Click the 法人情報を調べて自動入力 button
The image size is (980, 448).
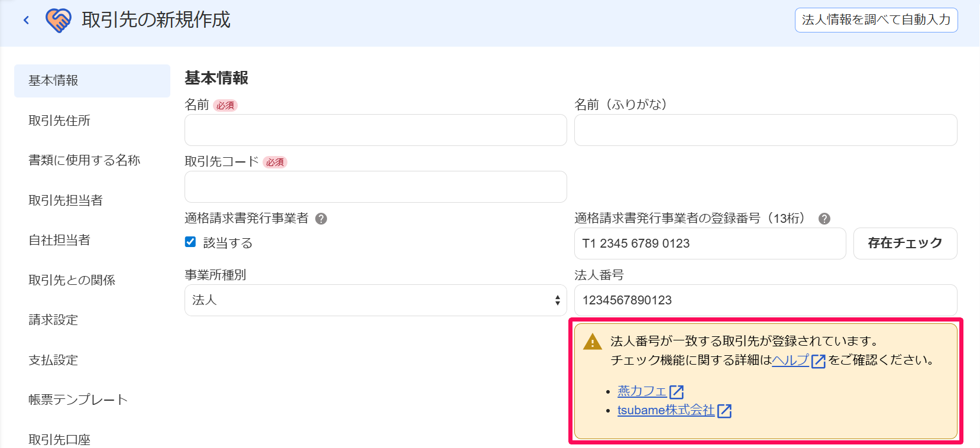pos(876,20)
